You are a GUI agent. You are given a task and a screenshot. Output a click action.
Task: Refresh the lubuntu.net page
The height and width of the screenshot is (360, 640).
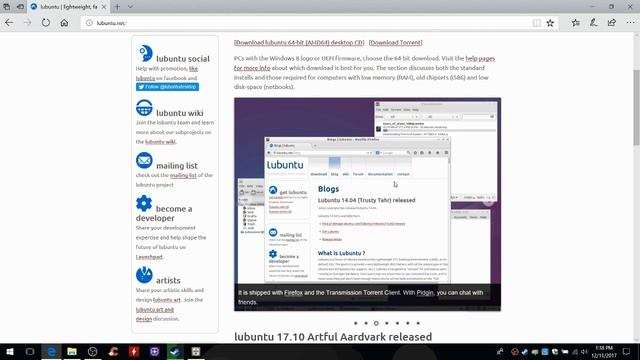(x=46, y=23)
